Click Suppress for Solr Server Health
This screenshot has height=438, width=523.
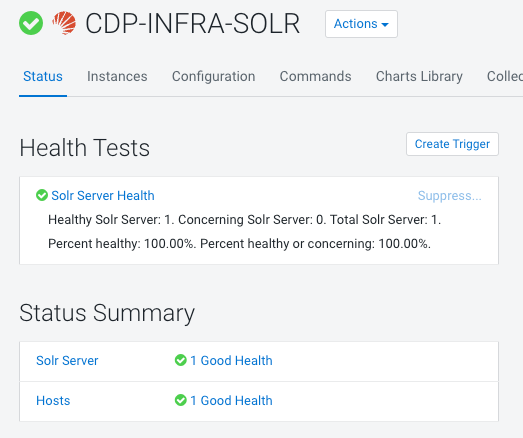[x=450, y=195]
